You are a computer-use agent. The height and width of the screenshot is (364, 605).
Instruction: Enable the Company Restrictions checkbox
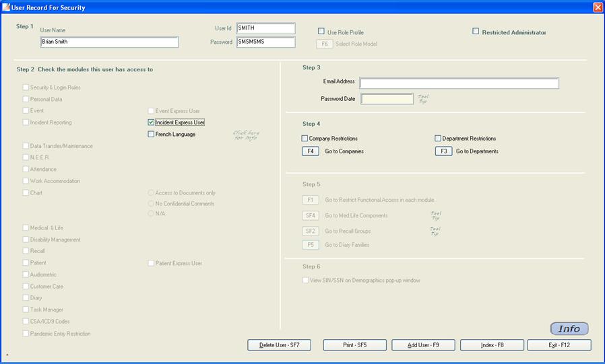click(x=305, y=139)
